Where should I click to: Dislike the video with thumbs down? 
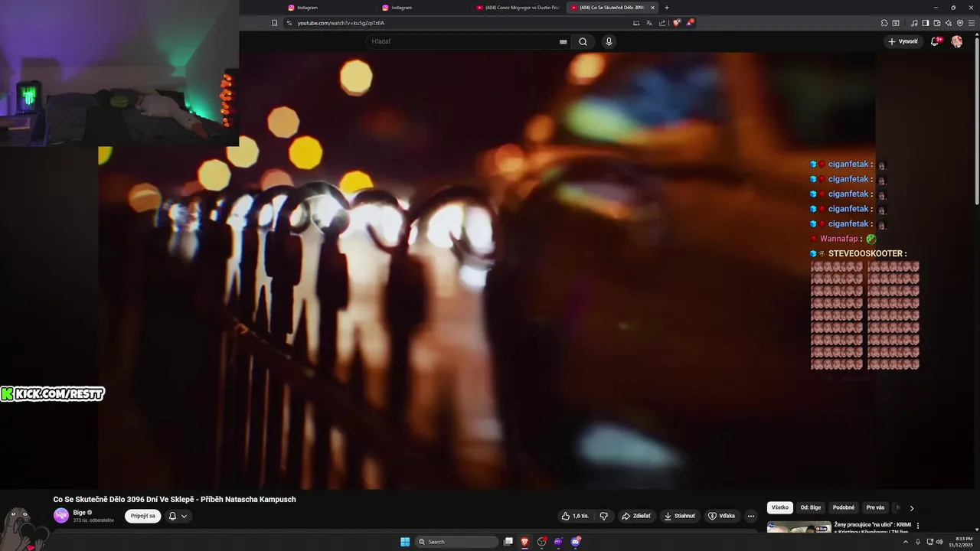coord(603,516)
